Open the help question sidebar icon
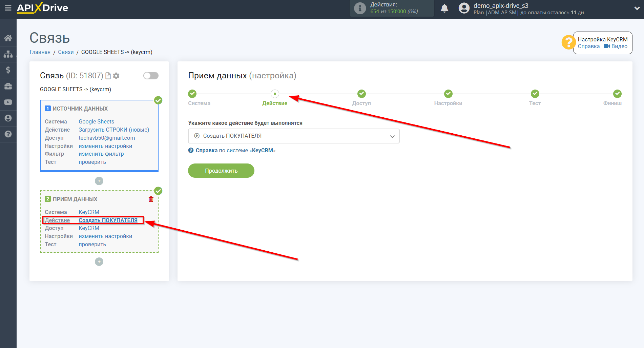644x348 pixels. [x=8, y=134]
